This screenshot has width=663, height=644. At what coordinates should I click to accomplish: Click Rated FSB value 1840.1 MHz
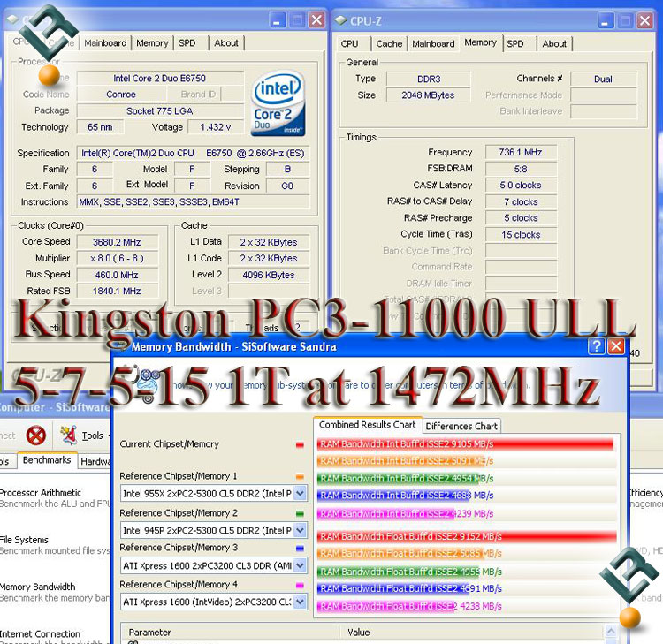(117, 291)
